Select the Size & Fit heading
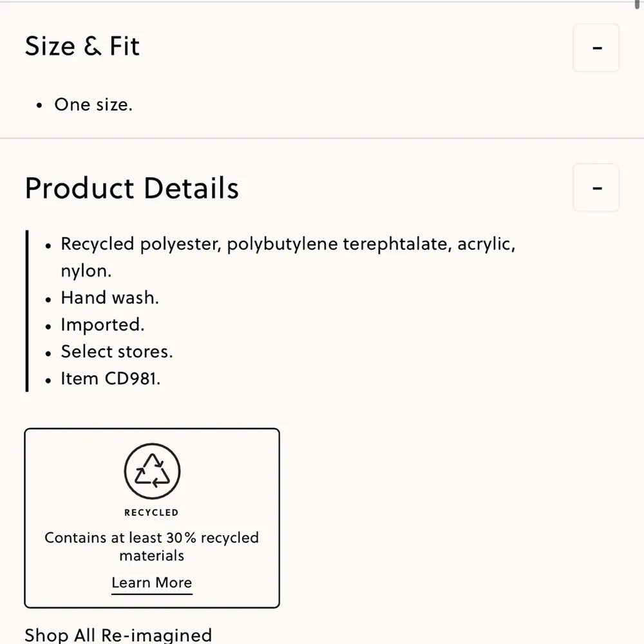The height and width of the screenshot is (644, 644). point(82,46)
